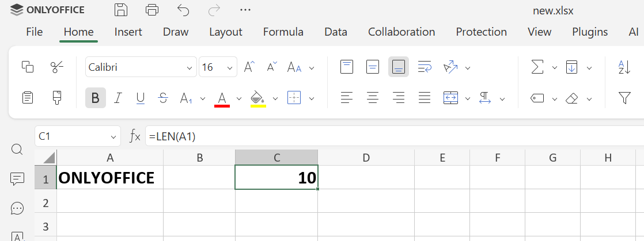Screen dimensions: 644x241
Task: Click the Filter funnel icon
Action: [x=624, y=98]
